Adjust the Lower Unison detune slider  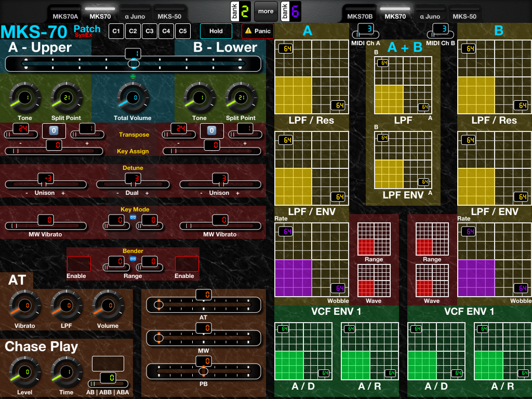point(220,184)
